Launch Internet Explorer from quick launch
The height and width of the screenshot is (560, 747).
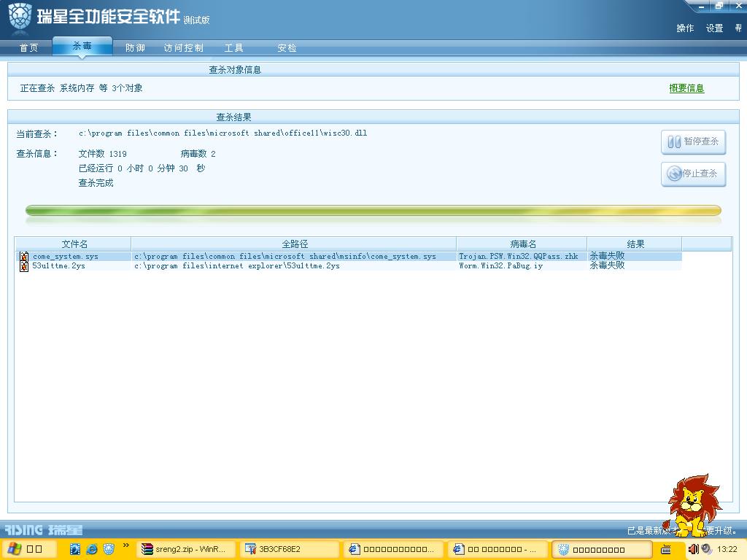[x=91, y=549]
